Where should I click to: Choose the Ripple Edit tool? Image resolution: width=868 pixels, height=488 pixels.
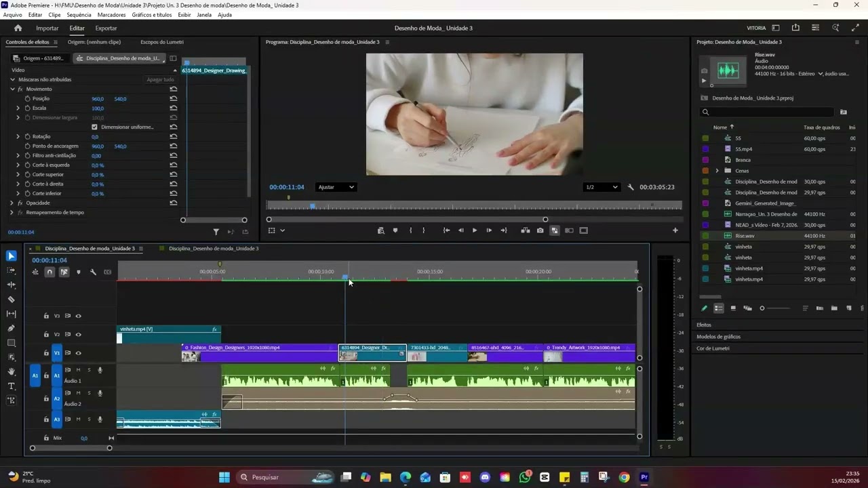tap(12, 285)
